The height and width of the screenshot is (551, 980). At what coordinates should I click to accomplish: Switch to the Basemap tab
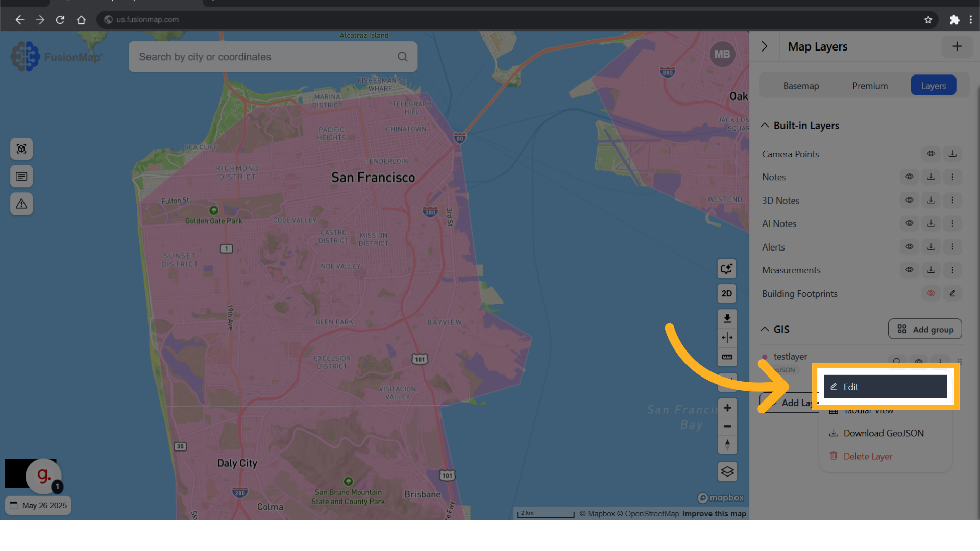801,86
